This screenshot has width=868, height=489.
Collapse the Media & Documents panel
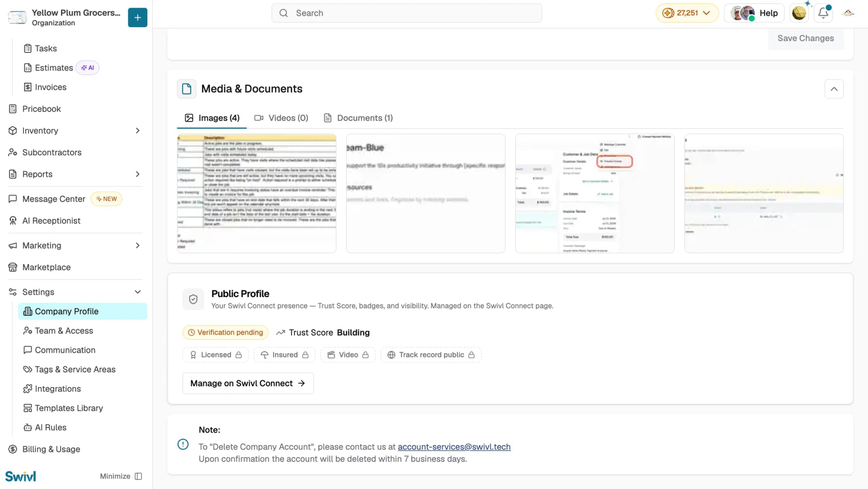coord(834,89)
